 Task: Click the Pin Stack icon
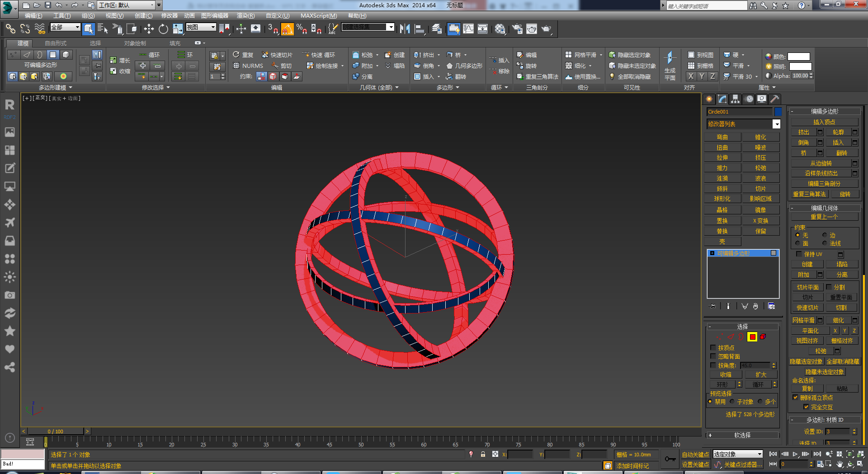[713, 306]
